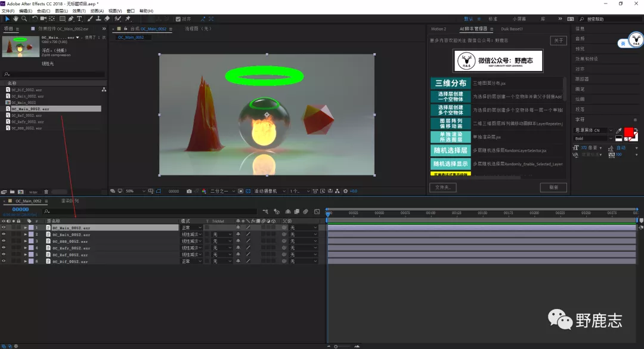Screen dimensions: 644x349
Task: Toggle visibility of OC_Dif_0052.exr layer
Action: [x=4, y=261]
